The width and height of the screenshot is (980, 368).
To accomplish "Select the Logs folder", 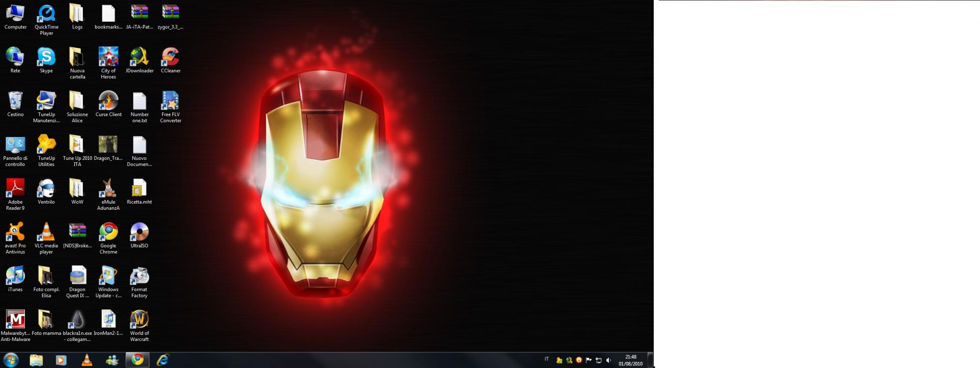I will pyautogui.click(x=77, y=17).
